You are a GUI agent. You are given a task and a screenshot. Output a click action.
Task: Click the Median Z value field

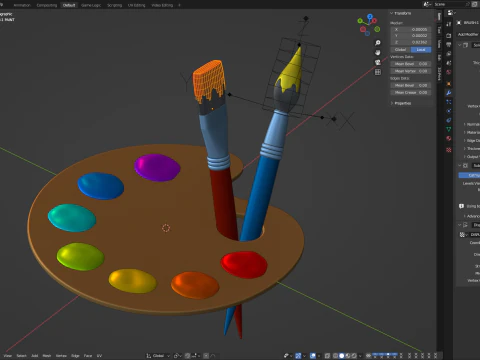(411, 42)
